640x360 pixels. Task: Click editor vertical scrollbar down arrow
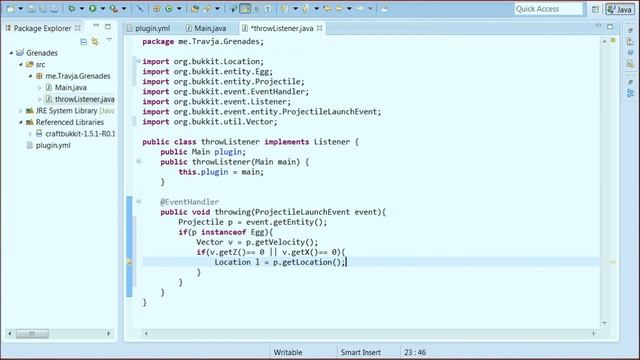[604, 323]
